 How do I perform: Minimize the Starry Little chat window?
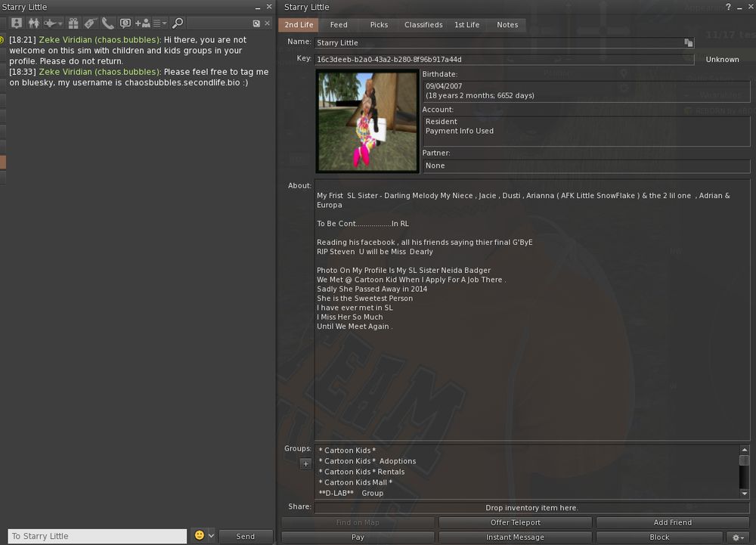258,8
